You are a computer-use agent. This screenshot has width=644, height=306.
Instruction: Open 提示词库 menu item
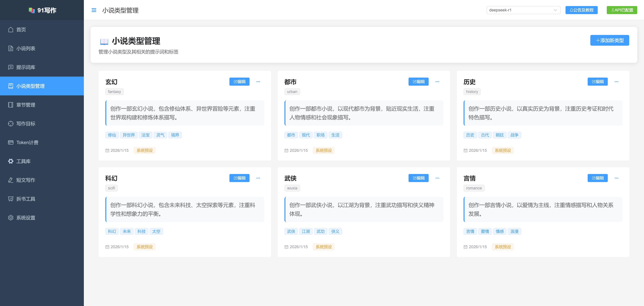26,67
